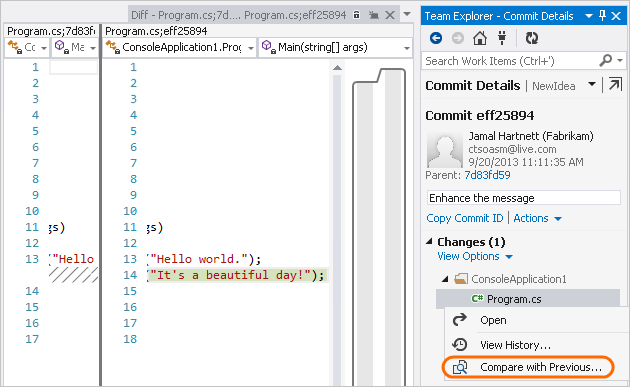The width and height of the screenshot is (630, 387).
Task: Click the Forward arrow in Team Explorer
Action: [458, 38]
